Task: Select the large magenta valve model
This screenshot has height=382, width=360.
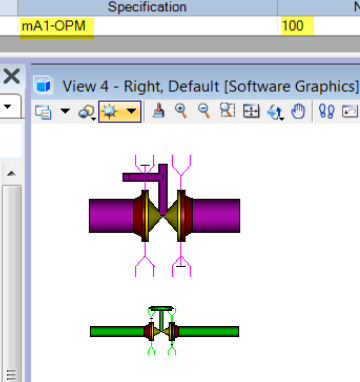Action: [x=164, y=215]
